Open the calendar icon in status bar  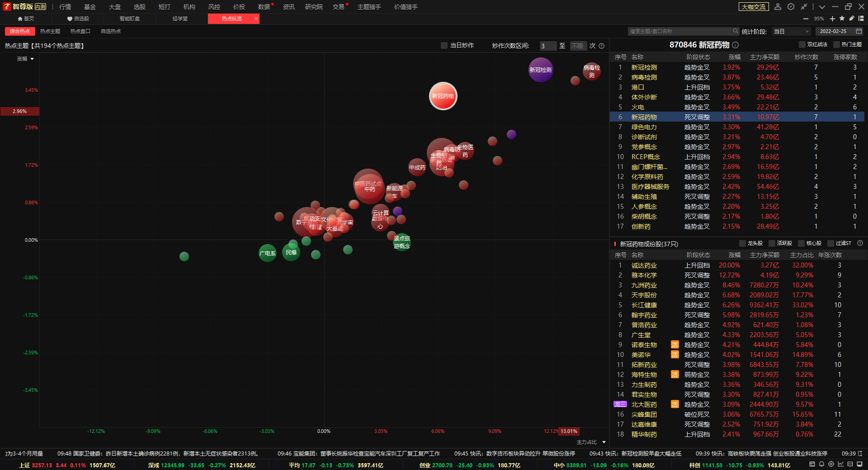(812, 464)
